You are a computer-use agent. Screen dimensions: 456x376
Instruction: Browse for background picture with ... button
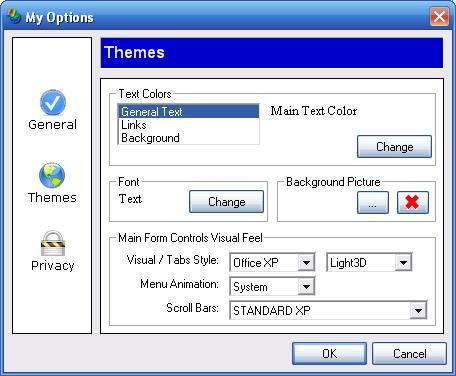(373, 202)
